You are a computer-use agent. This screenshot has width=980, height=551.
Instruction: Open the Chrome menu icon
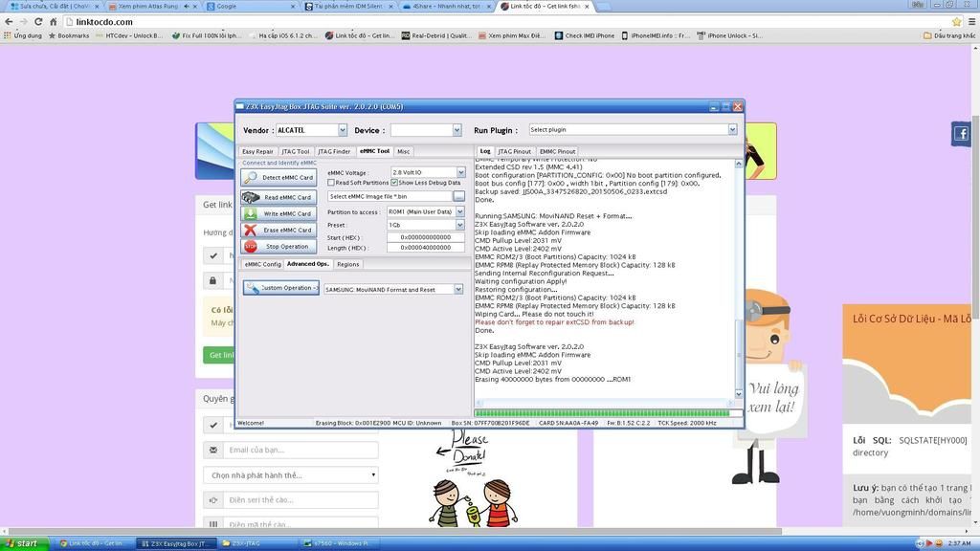(x=972, y=21)
